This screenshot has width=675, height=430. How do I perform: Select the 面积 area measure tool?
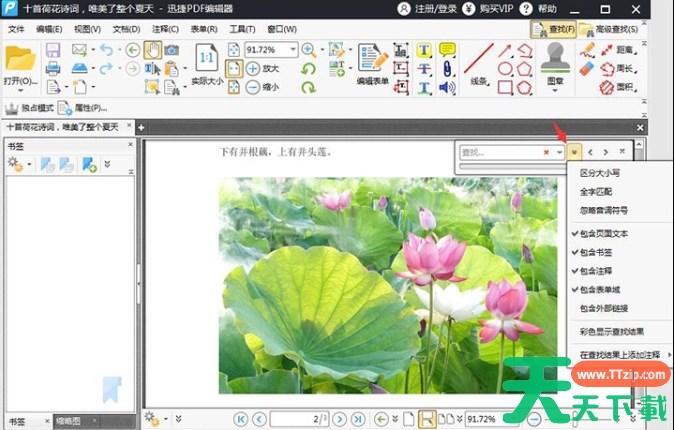pyautogui.click(x=618, y=87)
